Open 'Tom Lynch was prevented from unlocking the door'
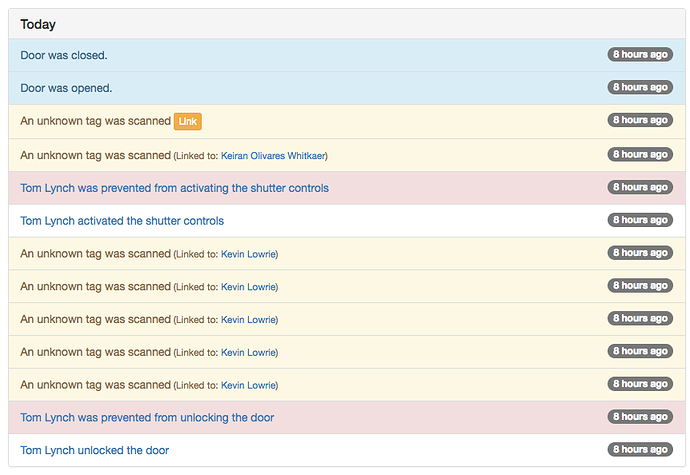690x475 pixels. pyautogui.click(x=147, y=417)
